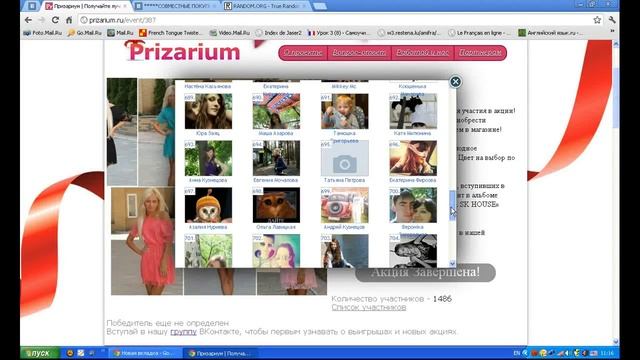
Task: Switch to the Prizarium browser tab
Action: (87, 6)
